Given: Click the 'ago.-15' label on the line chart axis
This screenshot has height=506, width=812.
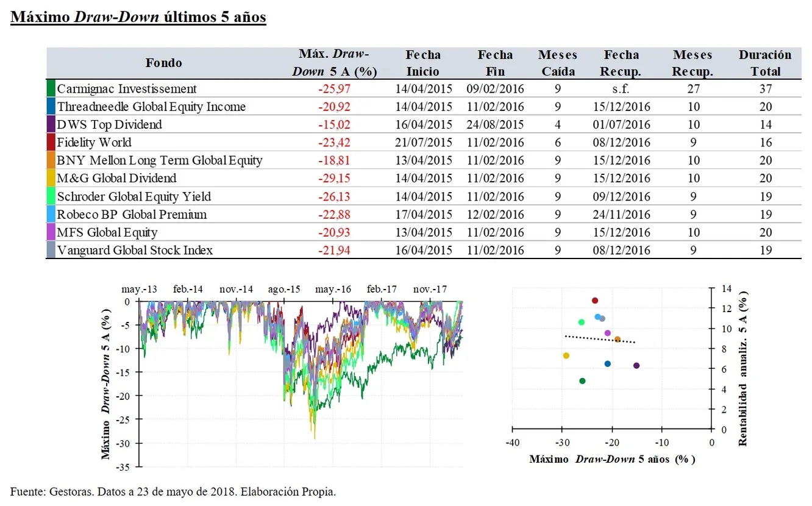Looking at the screenshot, I should coord(283,289).
